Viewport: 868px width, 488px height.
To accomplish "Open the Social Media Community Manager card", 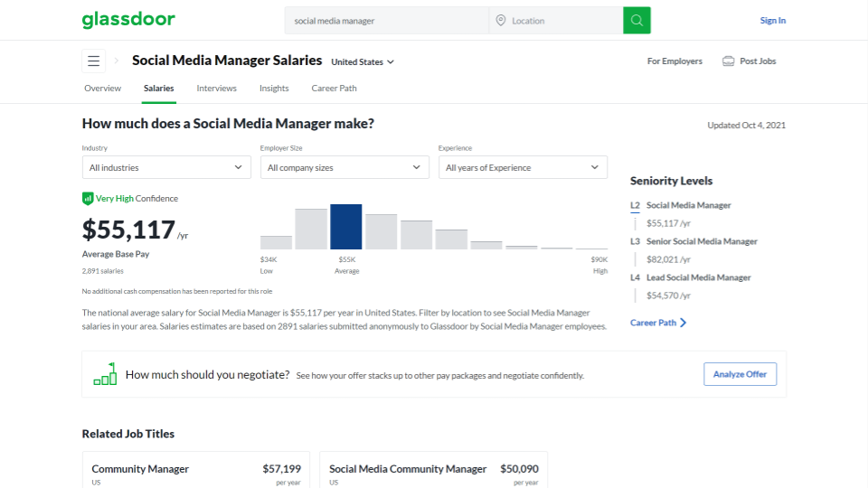I will (433, 470).
